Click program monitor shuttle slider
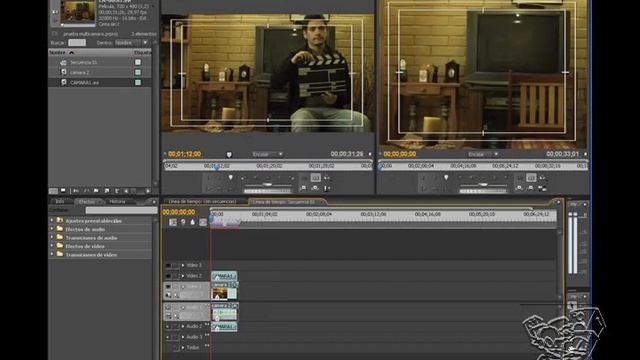 click(x=483, y=185)
